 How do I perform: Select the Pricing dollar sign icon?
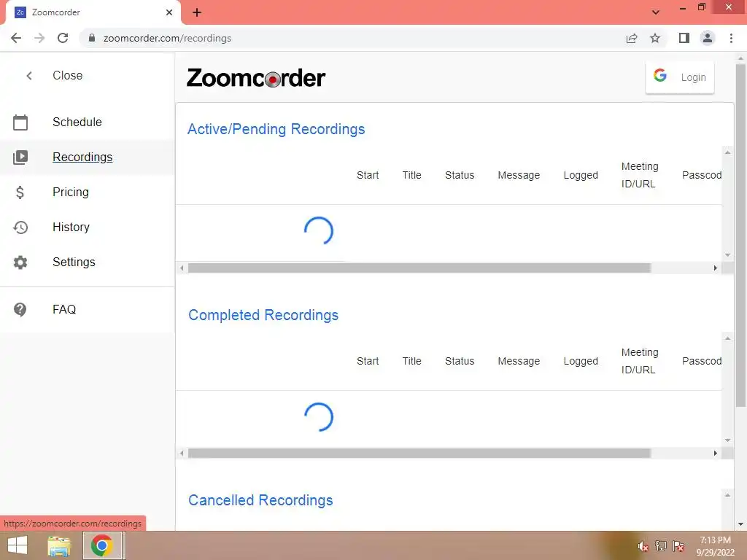[20, 192]
